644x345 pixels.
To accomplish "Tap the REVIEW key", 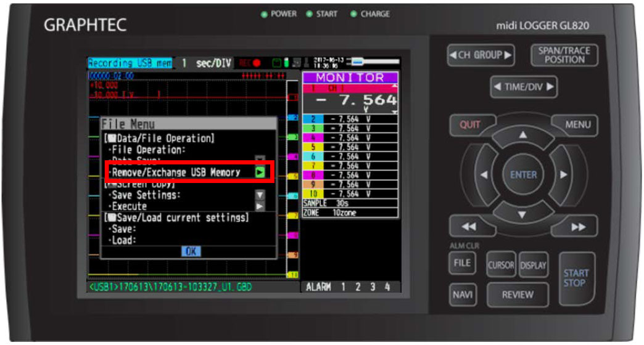I will 518,294.
